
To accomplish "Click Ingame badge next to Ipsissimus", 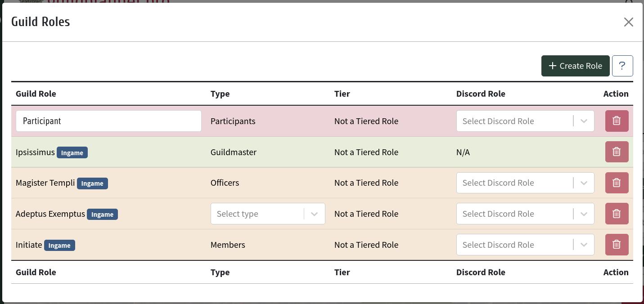I will pos(72,152).
